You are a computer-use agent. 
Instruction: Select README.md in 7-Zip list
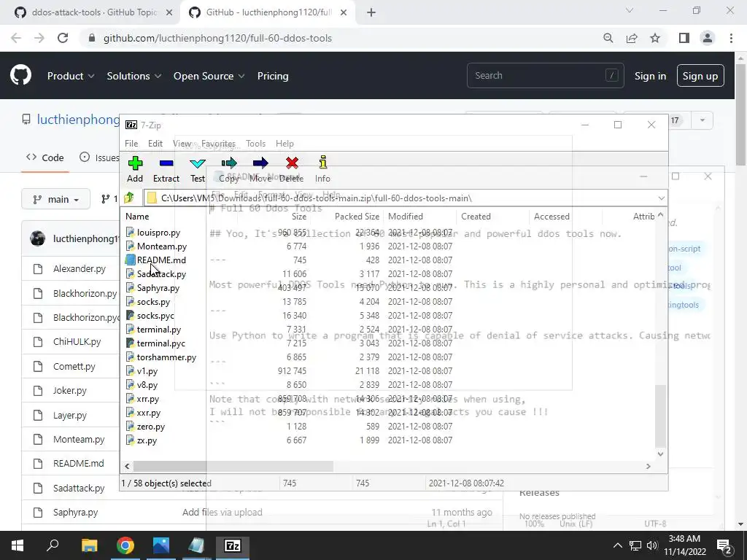point(161,260)
